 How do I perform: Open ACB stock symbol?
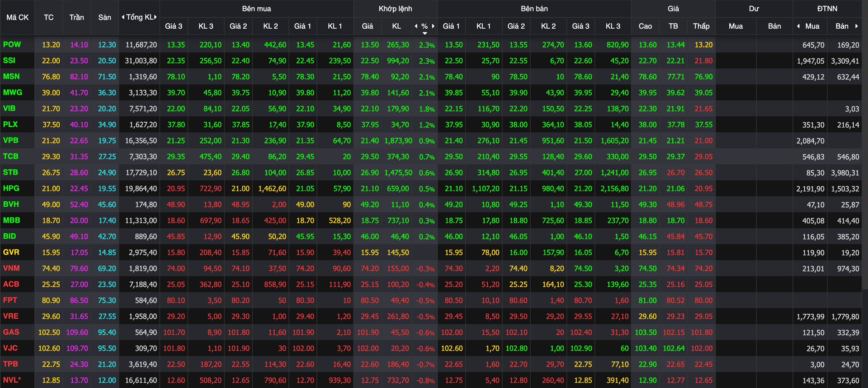[x=11, y=284]
